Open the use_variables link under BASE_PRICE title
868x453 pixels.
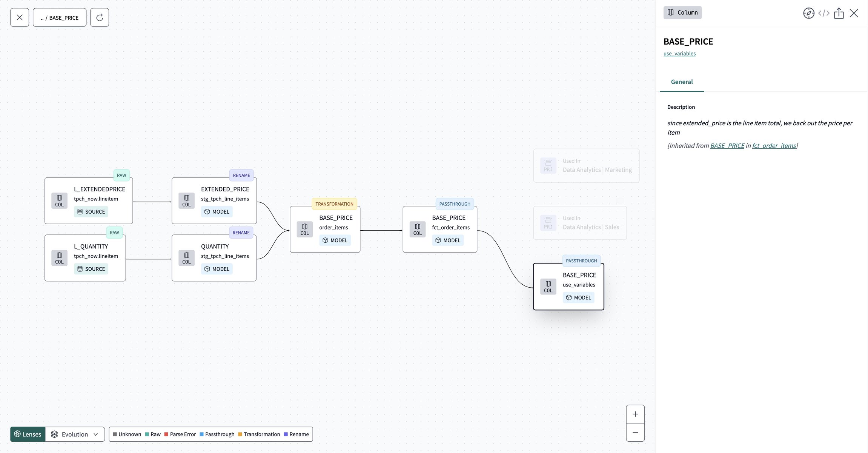pos(679,53)
